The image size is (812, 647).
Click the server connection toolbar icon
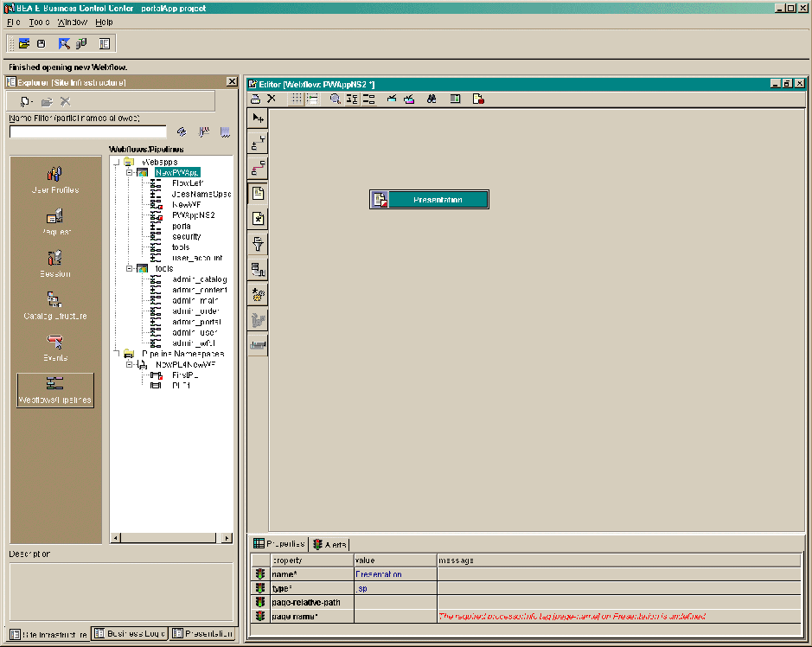(x=81, y=44)
